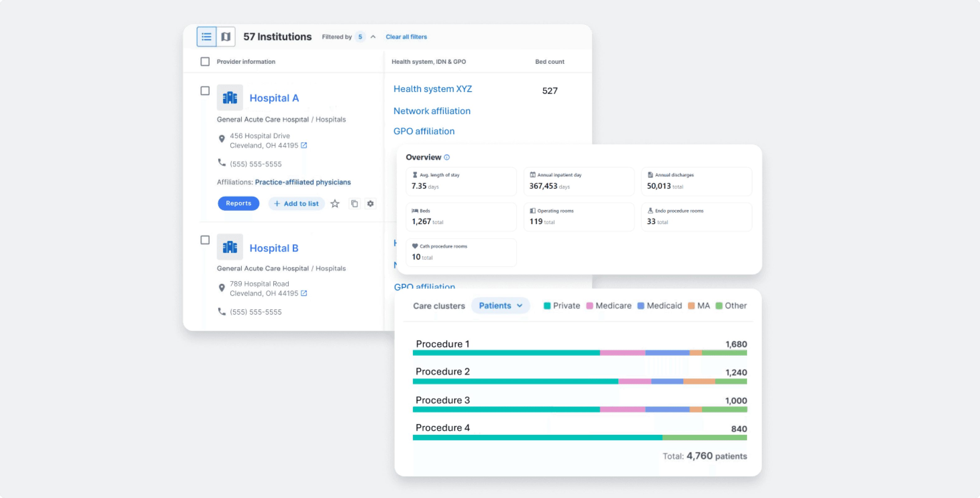The width and height of the screenshot is (980, 498).
Task: Select the Care clusters tab label
Action: point(439,306)
